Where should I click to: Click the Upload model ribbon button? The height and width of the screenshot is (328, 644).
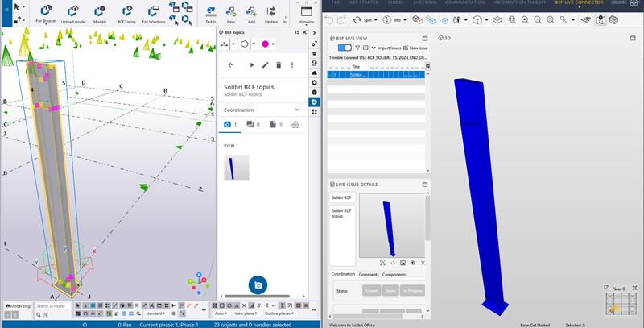tap(72, 14)
